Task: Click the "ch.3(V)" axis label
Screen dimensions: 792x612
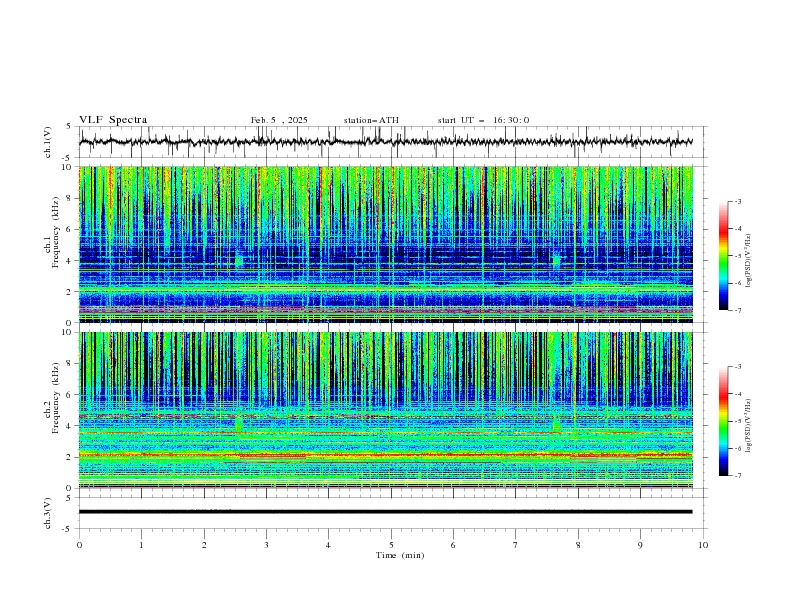Action: click(x=48, y=513)
